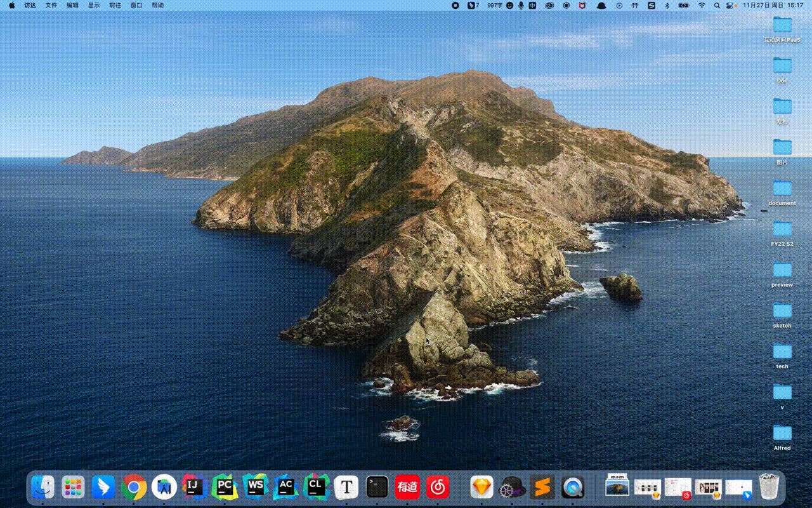Open the Sogou S menu bar icon
Image resolution: width=812 pixels, height=508 pixels.
pos(652,5)
